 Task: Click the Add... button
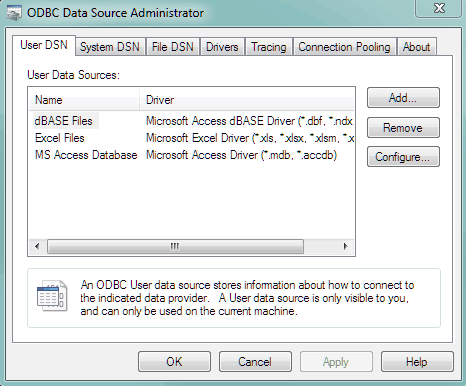[x=403, y=98]
